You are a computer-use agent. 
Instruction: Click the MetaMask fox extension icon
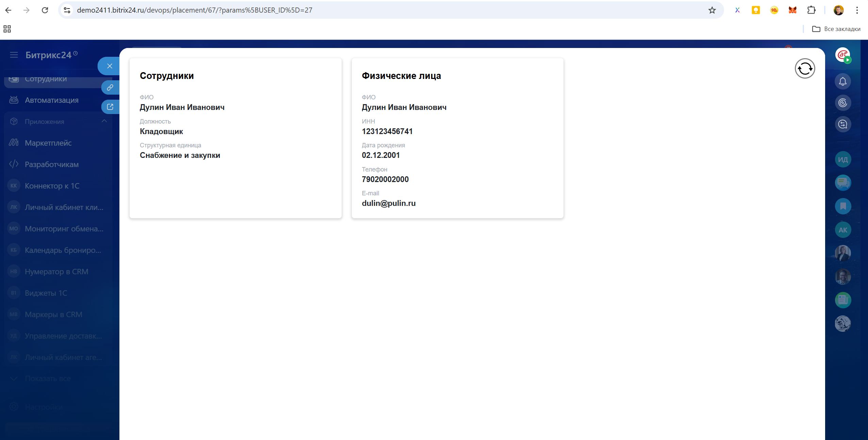[792, 10]
